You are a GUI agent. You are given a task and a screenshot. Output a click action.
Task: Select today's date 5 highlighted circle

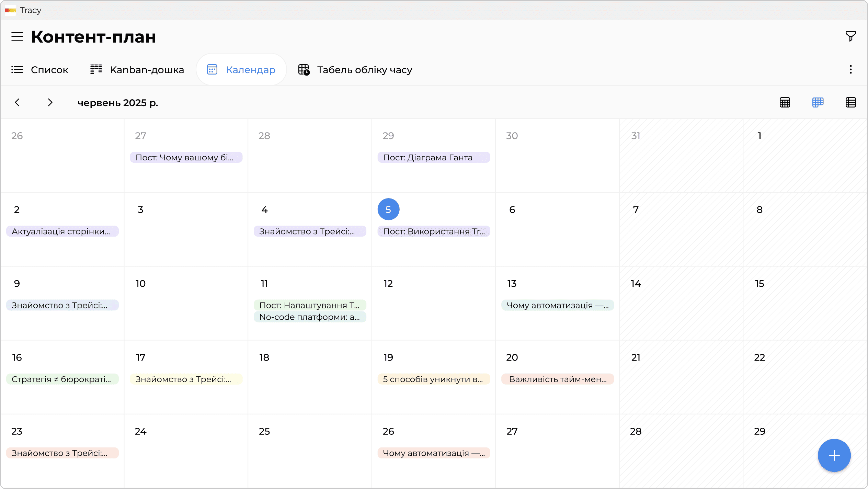coord(388,209)
